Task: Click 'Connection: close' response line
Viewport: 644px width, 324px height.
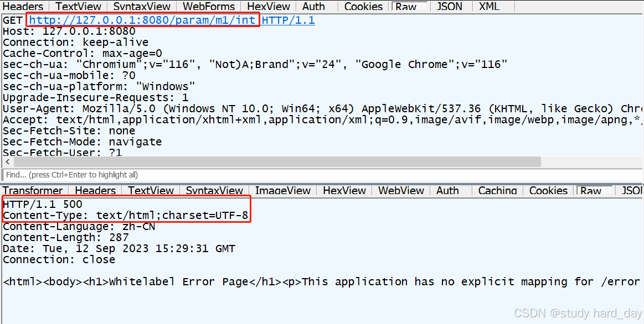Action: point(59,260)
